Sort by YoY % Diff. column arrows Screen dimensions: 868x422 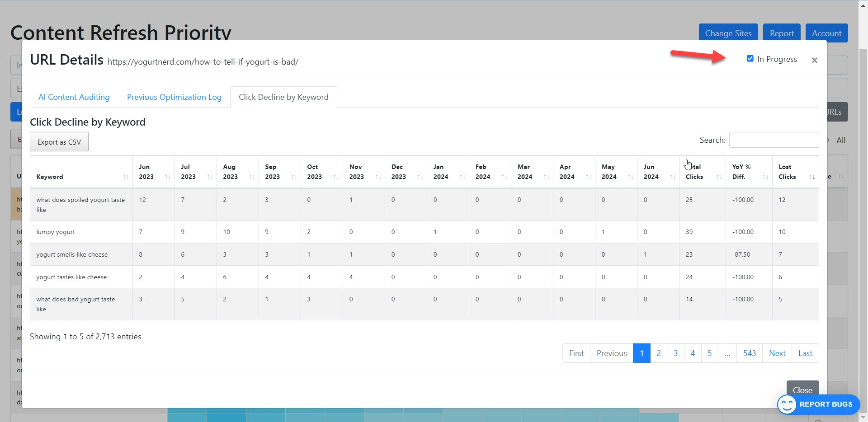pyautogui.click(x=765, y=177)
